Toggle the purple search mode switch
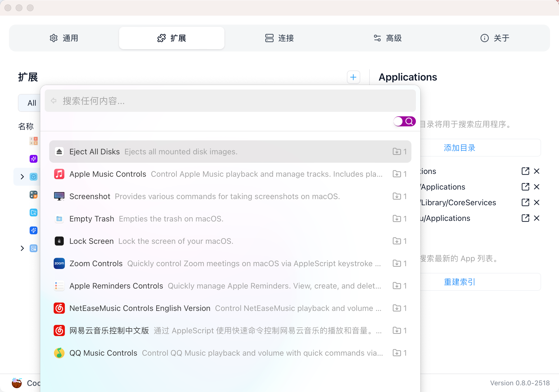The width and height of the screenshot is (559, 392). click(404, 121)
